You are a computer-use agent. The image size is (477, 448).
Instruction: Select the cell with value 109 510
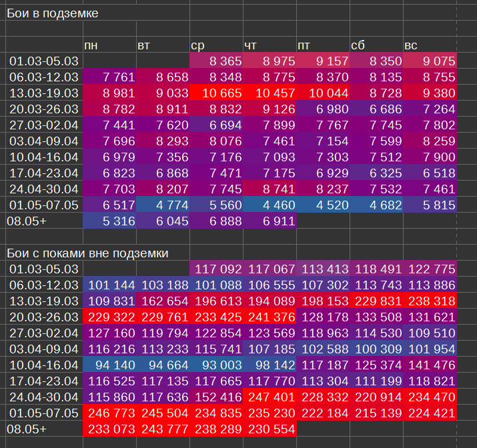(430, 333)
